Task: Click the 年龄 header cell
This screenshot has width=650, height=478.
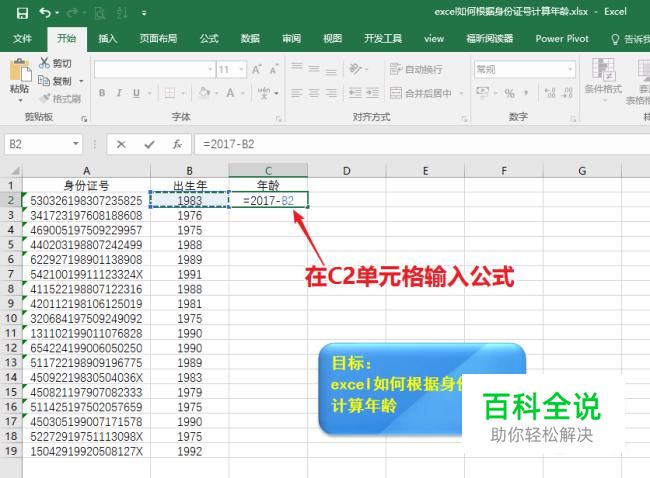Action: point(268,186)
